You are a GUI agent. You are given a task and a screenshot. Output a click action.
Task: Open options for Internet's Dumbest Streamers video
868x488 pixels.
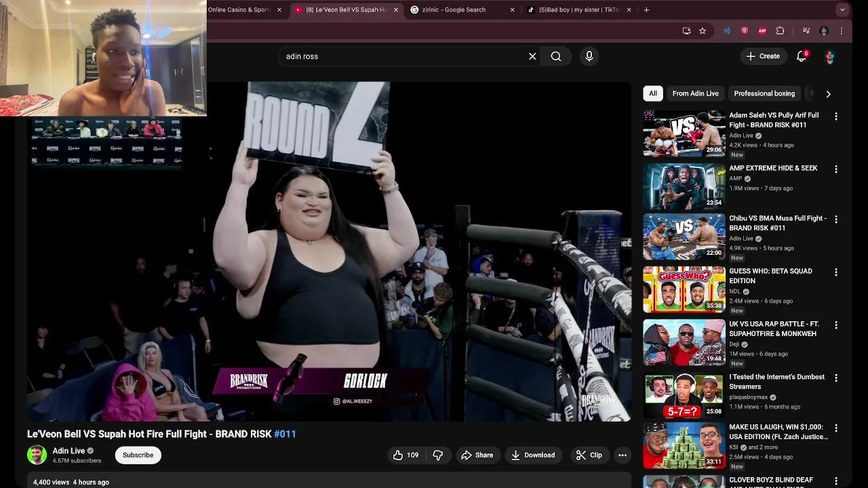(x=836, y=378)
